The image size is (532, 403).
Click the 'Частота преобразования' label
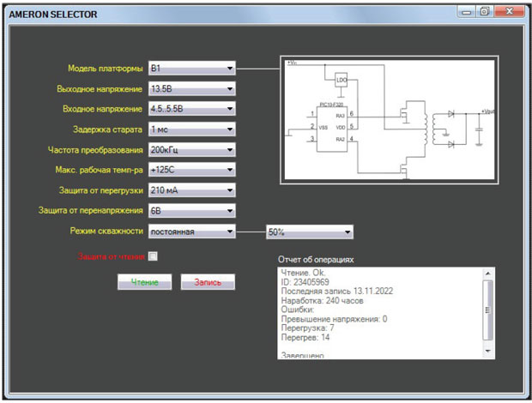coord(95,150)
